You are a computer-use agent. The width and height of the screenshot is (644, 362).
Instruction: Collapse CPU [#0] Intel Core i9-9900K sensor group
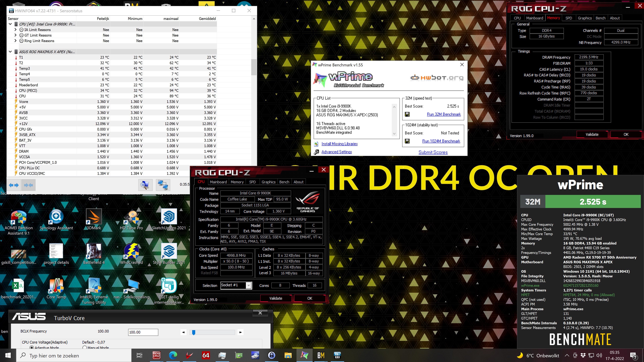click(10, 24)
